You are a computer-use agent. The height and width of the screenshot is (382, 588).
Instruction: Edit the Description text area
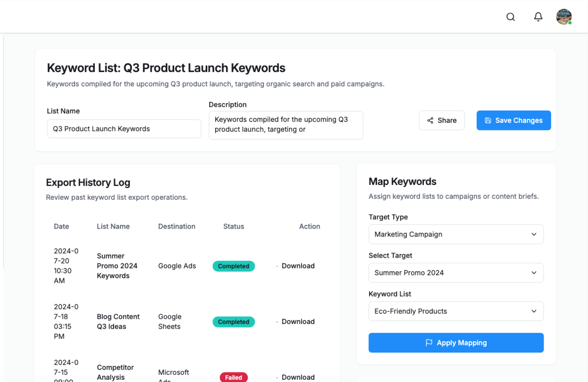pyautogui.click(x=285, y=125)
